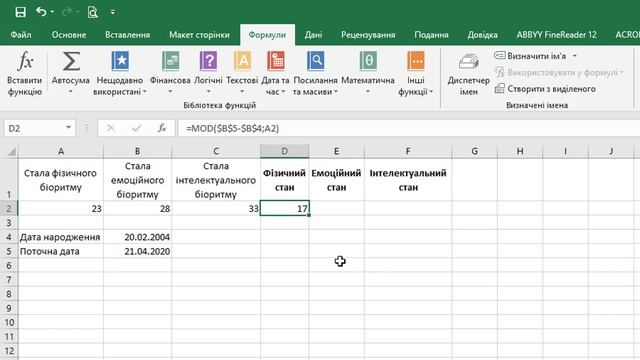Select cell with value 33
This screenshot has width=640, height=360.
tap(216, 209)
